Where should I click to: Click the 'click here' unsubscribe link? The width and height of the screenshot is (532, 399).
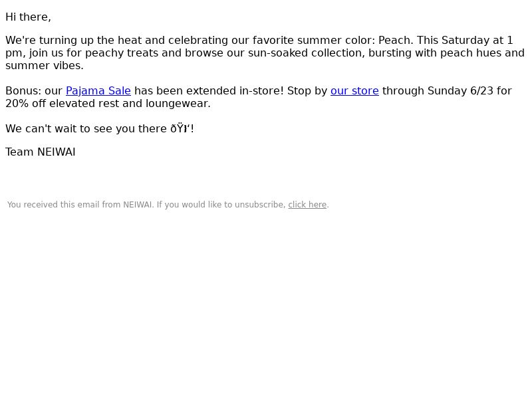(307, 205)
